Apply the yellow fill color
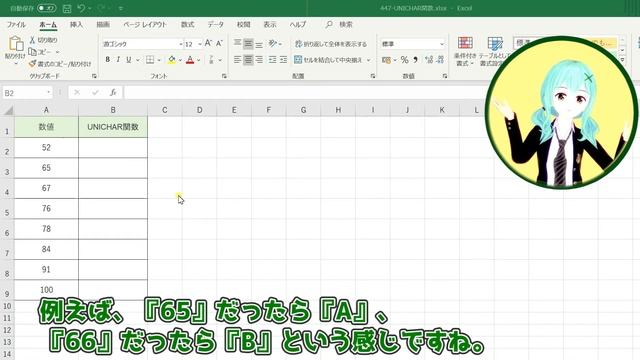Image resolution: width=640 pixels, height=360 pixels. point(172,60)
